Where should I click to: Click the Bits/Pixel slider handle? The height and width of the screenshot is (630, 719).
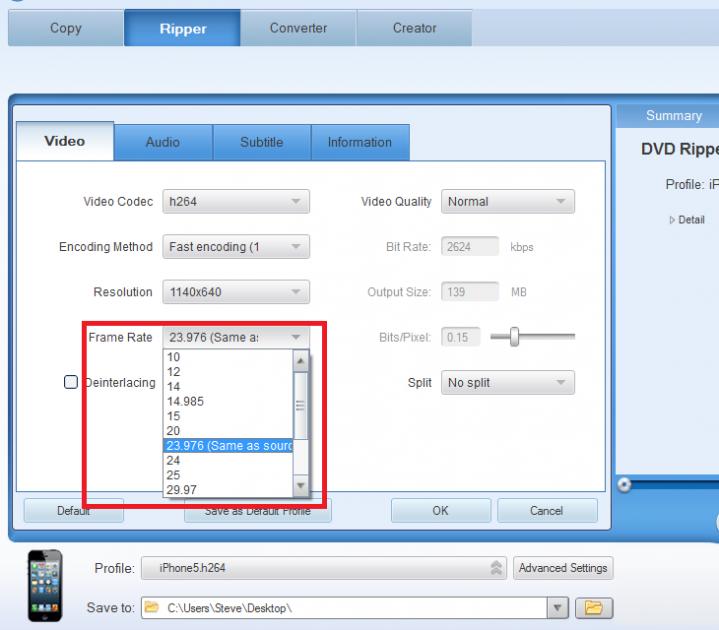(514, 337)
